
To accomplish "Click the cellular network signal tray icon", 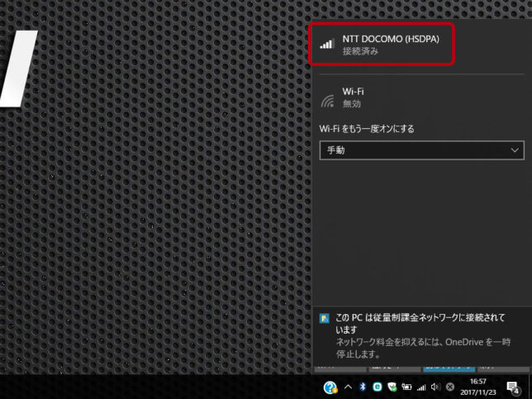I will (421, 387).
